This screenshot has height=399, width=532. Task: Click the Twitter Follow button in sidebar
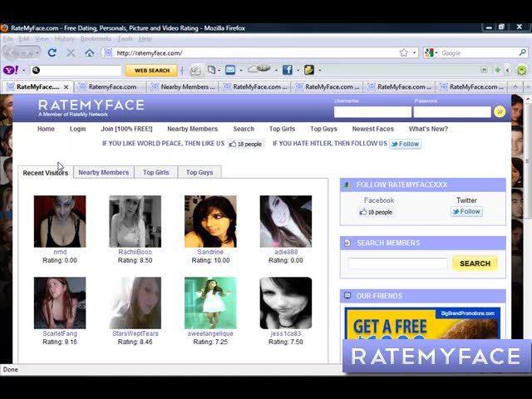[466, 212]
